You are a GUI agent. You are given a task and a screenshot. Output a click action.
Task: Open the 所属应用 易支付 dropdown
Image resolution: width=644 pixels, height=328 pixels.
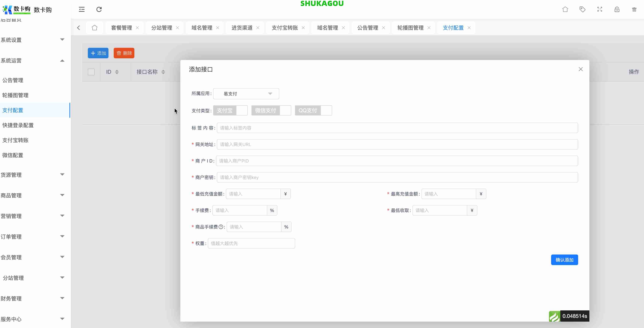[x=246, y=94]
